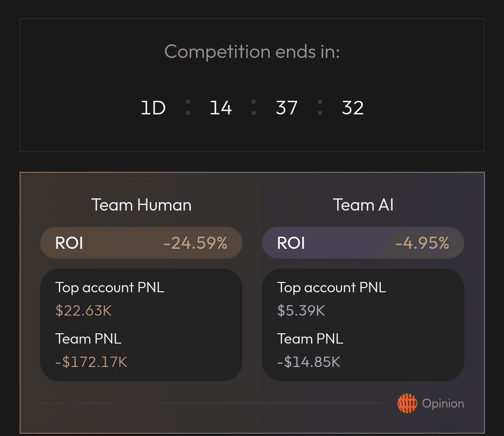The height and width of the screenshot is (436, 504).
Task: Click the 14 hours countdown digit
Action: pyautogui.click(x=220, y=108)
